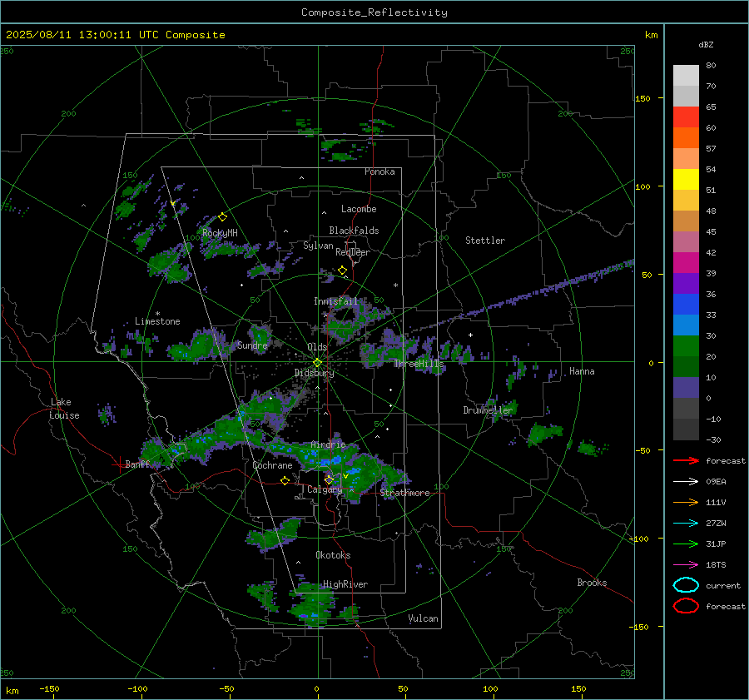
Task: Select the 39 dBZ magenta swatch
Action: coord(686,263)
